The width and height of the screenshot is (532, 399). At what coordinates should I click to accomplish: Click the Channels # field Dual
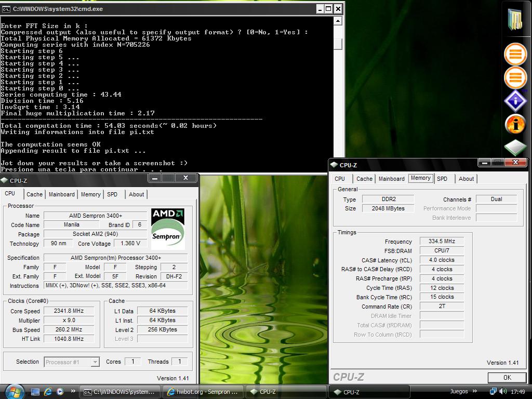tap(496, 199)
